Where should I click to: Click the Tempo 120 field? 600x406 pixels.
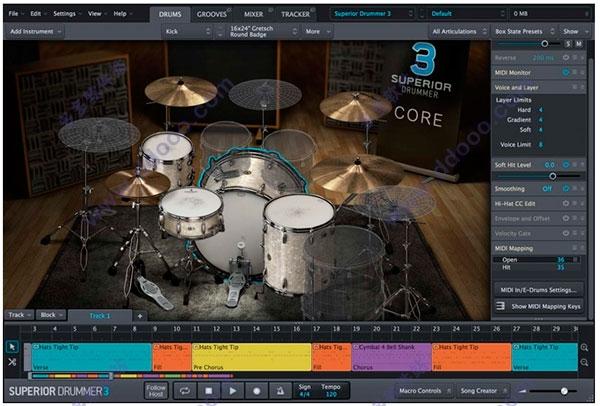click(331, 390)
